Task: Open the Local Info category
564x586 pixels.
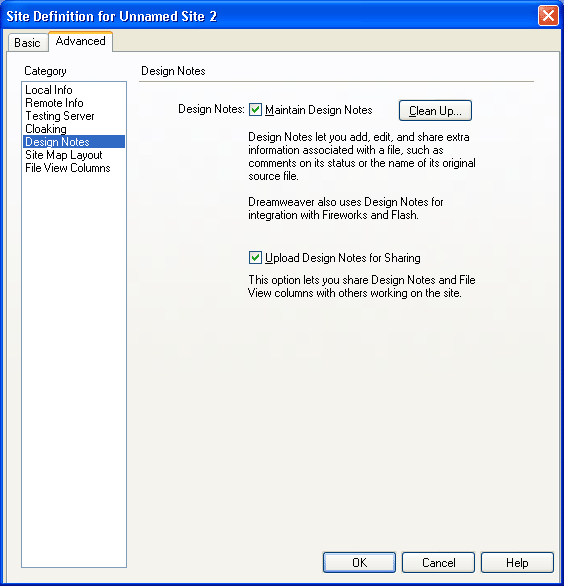Action: point(49,90)
